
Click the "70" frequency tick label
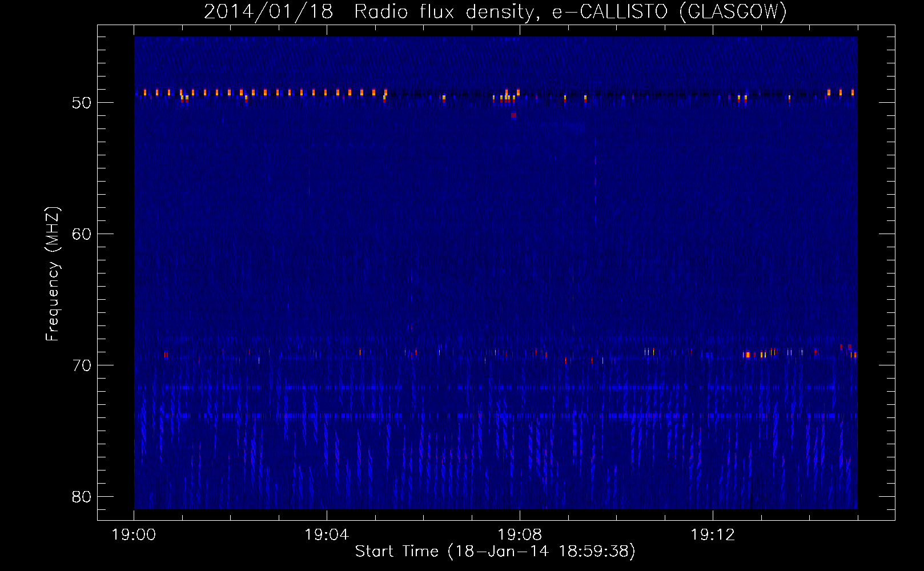click(82, 365)
